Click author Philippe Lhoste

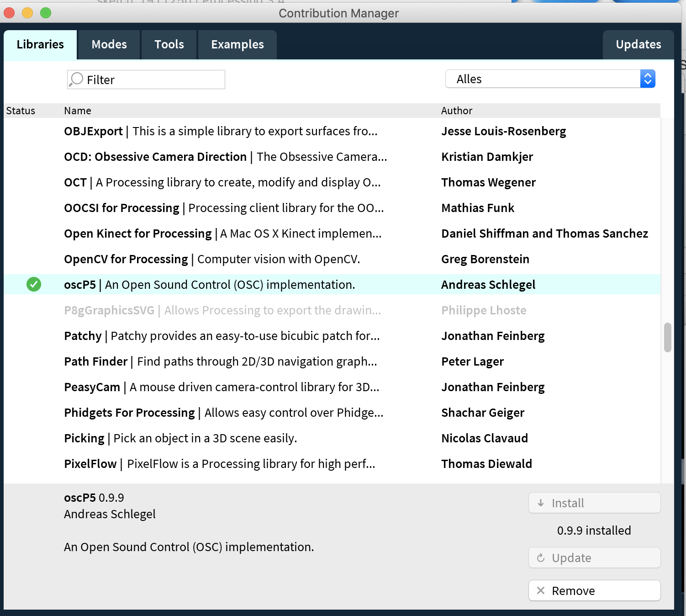coord(484,311)
